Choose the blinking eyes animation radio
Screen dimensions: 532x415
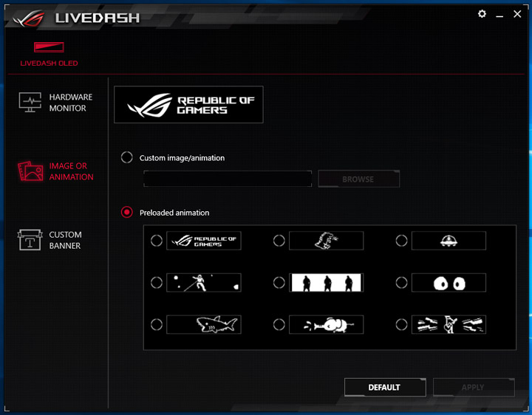click(401, 282)
